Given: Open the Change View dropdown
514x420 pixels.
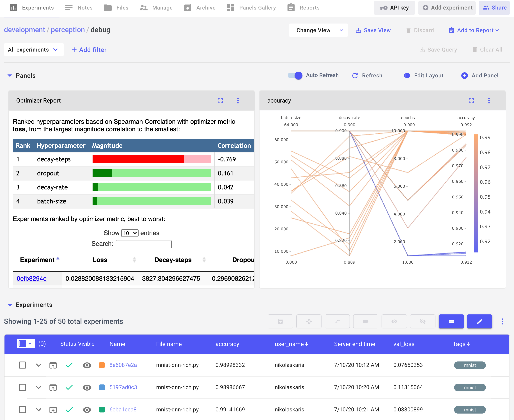Looking at the screenshot, I should tap(318, 30).
